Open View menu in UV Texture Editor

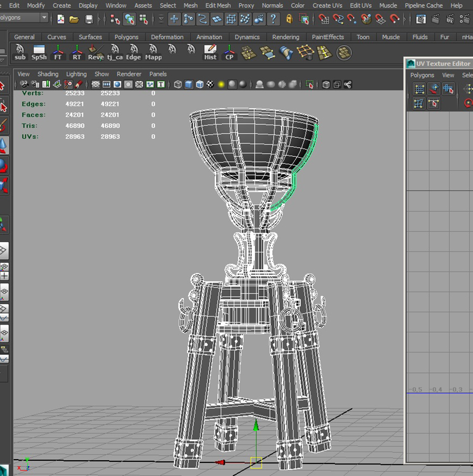(x=448, y=75)
